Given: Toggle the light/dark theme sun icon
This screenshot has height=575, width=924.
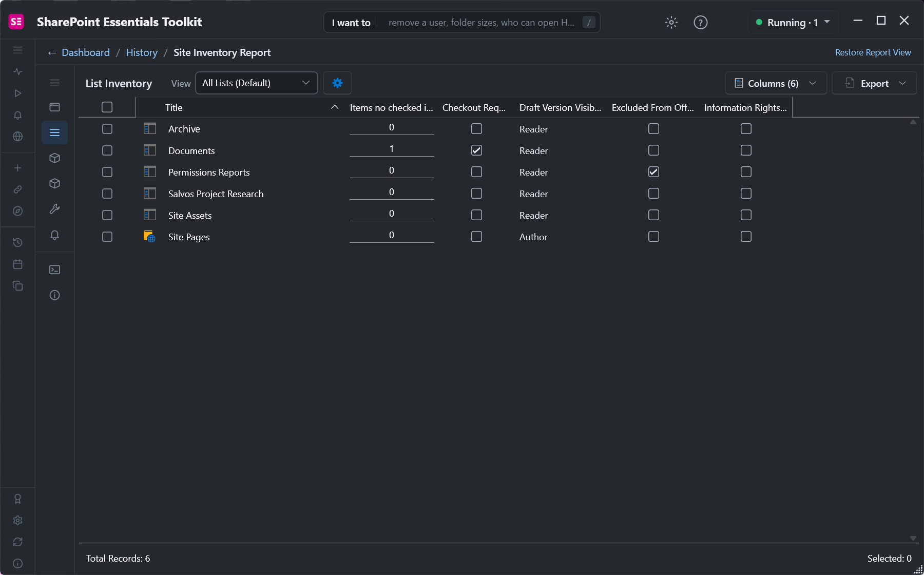Looking at the screenshot, I should pos(671,23).
